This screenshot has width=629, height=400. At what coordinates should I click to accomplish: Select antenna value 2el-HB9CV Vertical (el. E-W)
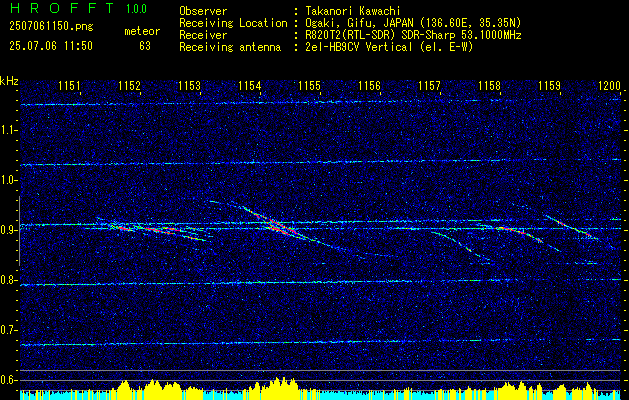(389, 47)
